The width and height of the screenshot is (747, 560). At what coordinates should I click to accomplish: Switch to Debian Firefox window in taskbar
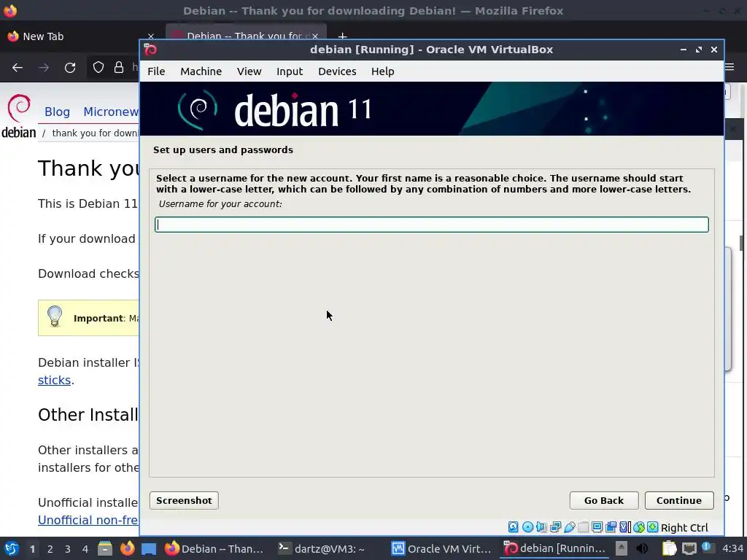(214, 548)
